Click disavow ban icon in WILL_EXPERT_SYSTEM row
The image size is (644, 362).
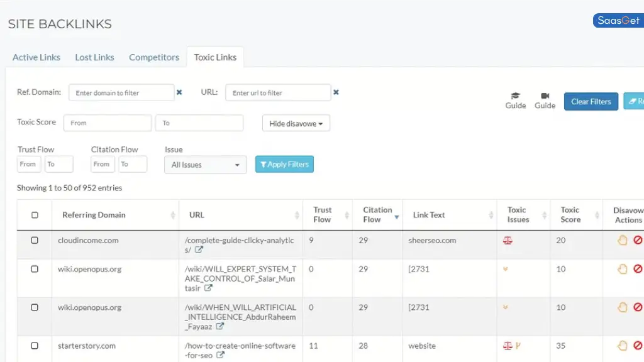pos(638,269)
